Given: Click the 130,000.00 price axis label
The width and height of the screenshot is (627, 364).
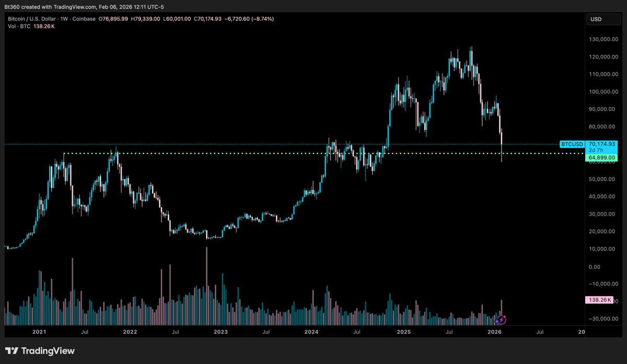Looking at the screenshot, I should (602, 39).
